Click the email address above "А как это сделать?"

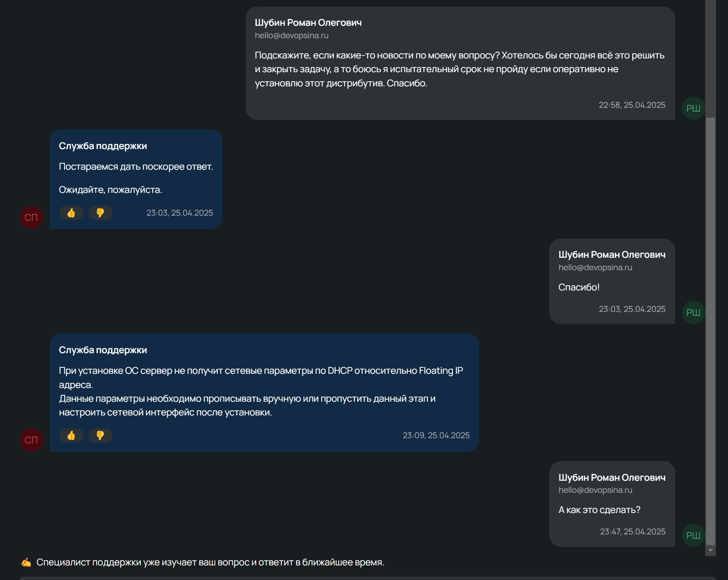tap(595, 490)
